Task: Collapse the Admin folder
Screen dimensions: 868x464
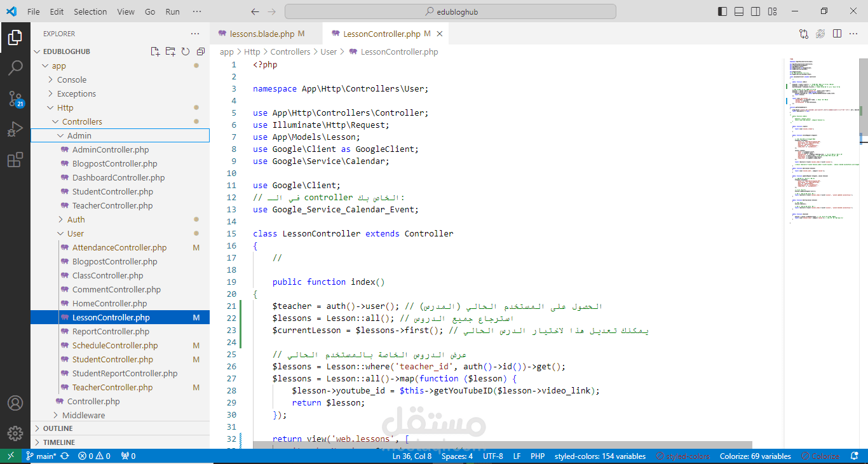Action: [119, 135]
